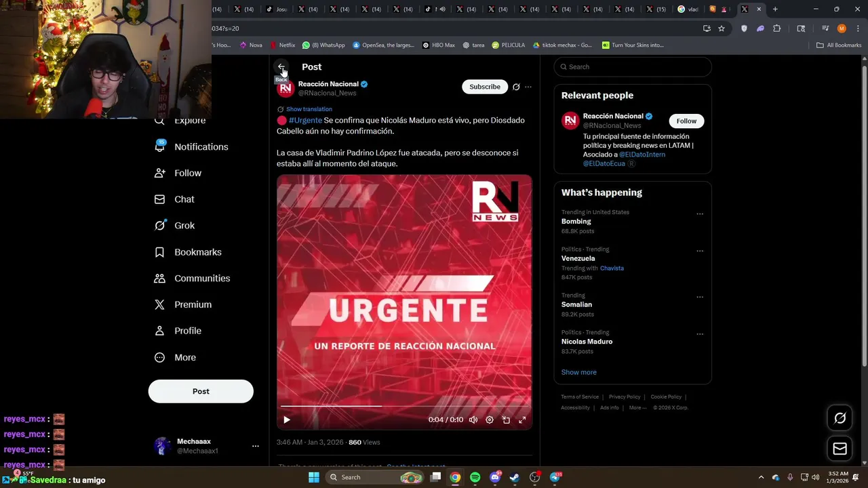
Task: Open Chrome media control icon
Action: click(x=825, y=28)
